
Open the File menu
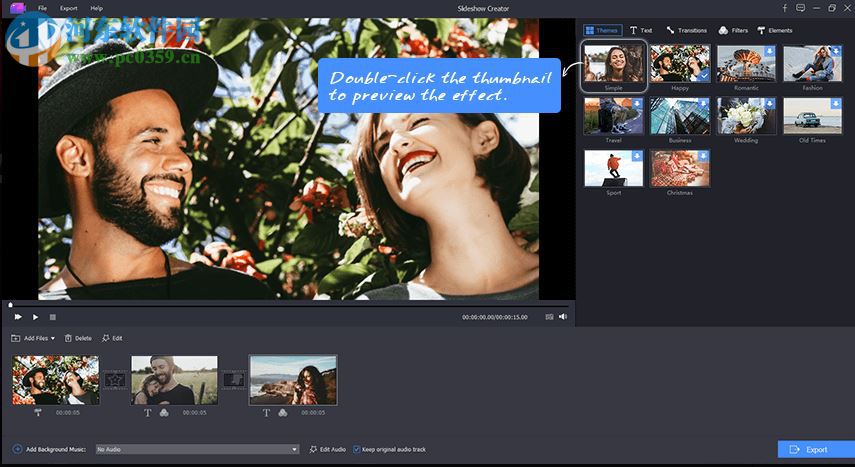[x=42, y=8]
